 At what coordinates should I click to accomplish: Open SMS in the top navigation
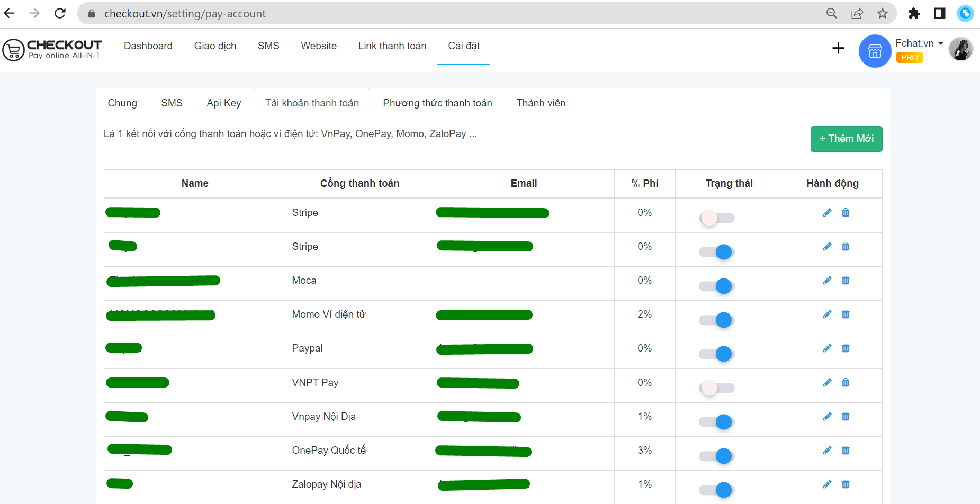[268, 46]
